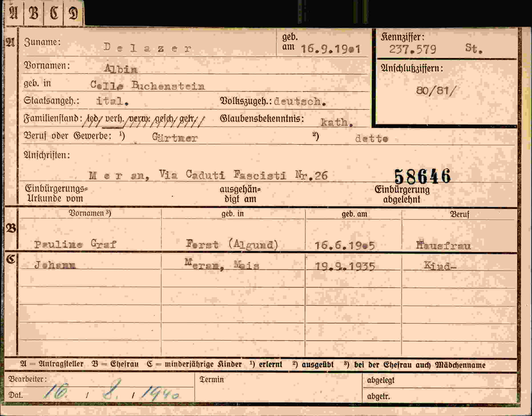Click the index tab letter 'D' on the top edge
Viewport: 532px width, 416px height.
coord(73,13)
